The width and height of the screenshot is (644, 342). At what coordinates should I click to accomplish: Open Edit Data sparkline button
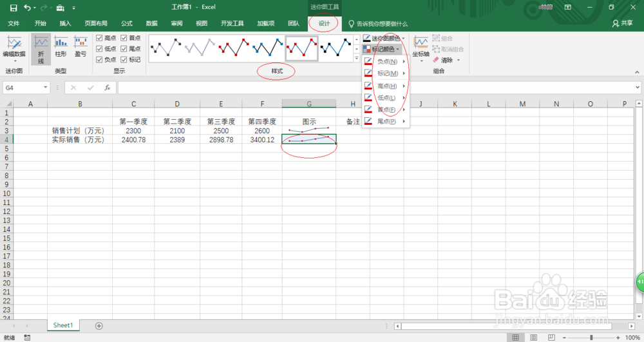14,47
